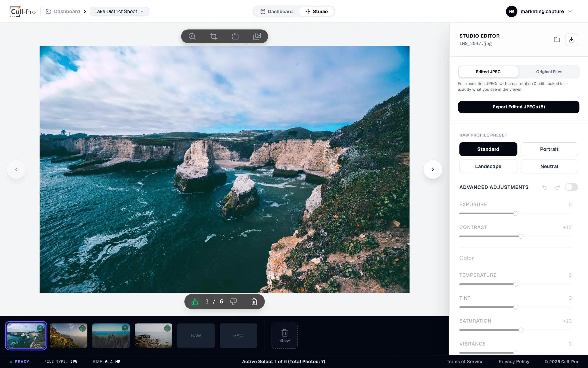Select the Original Files tab
The image size is (588, 368).
coord(549,72)
